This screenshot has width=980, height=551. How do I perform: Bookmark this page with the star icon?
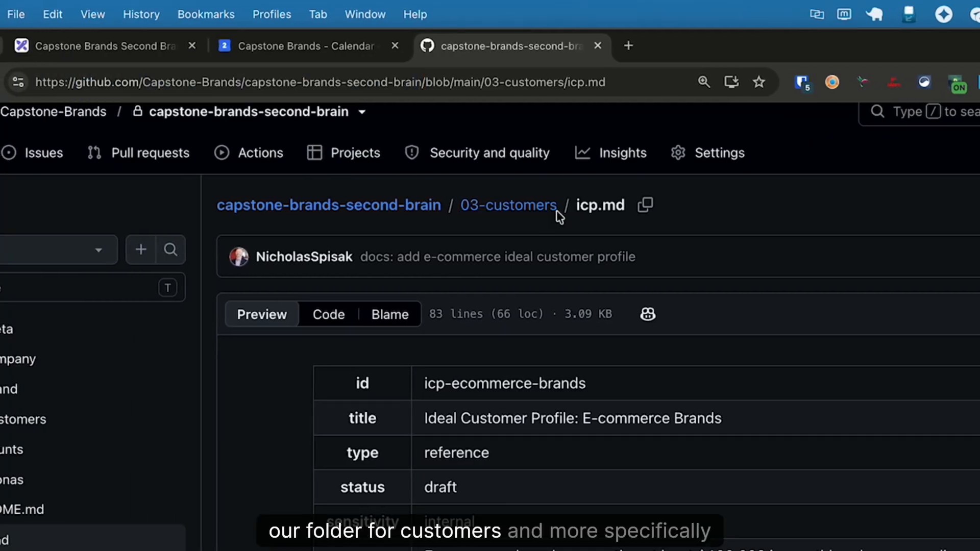click(759, 82)
